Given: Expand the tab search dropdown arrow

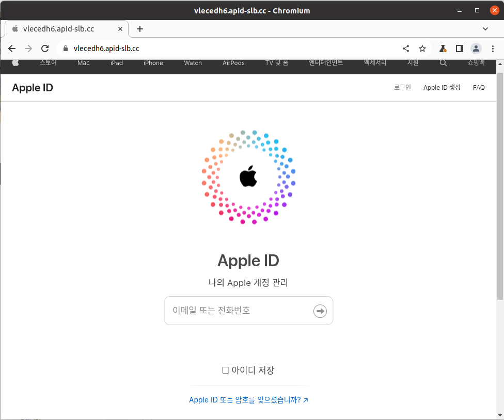Looking at the screenshot, I should (485, 29).
